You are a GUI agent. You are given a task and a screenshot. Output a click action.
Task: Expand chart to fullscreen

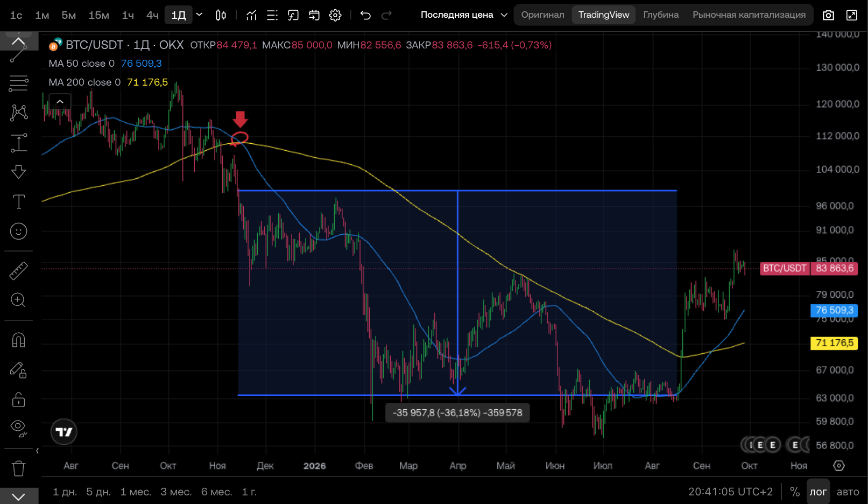tap(851, 15)
